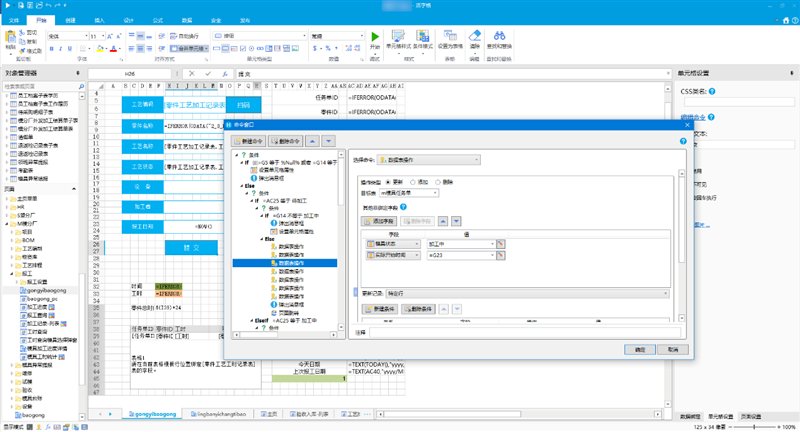Screen dimensions: 800x432
Task: Click 取消 button in command dialog
Action: (x=673, y=349)
